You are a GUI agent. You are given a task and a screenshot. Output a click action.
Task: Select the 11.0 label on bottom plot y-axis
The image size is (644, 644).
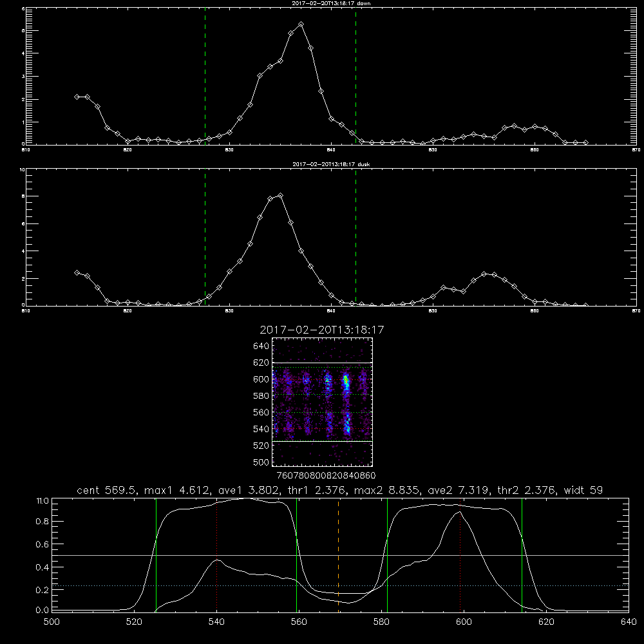pyautogui.click(x=43, y=501)
